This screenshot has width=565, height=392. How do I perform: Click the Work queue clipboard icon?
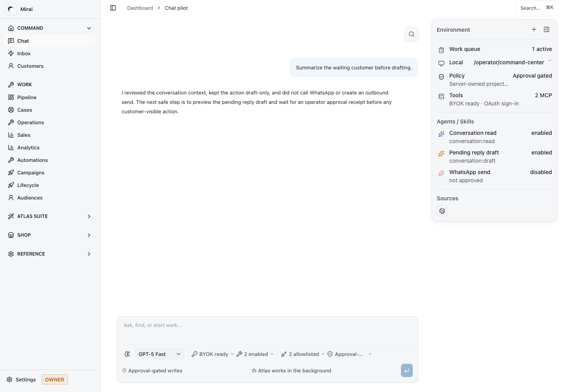(x=441, y=50)
